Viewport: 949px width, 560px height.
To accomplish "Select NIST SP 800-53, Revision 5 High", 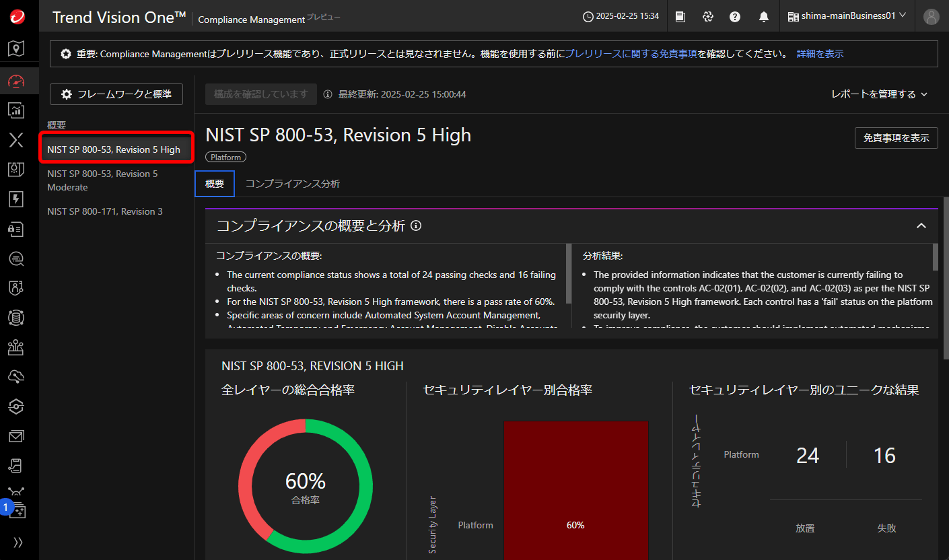I will (x=117, y=149).
